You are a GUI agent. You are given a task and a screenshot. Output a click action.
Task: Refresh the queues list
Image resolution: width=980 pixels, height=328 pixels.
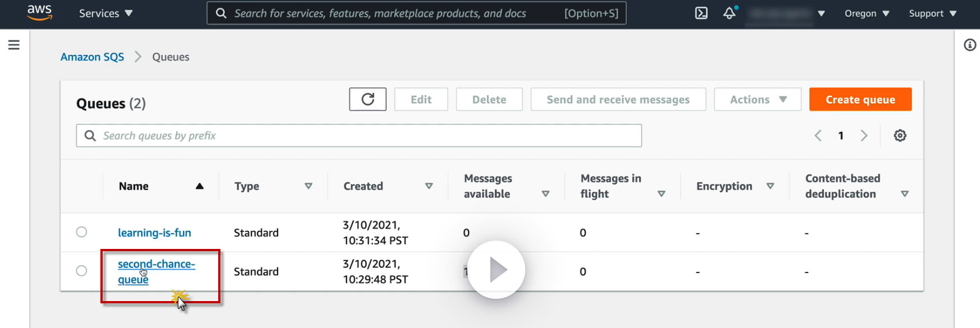pyautogui.click(x=367, y=99)
